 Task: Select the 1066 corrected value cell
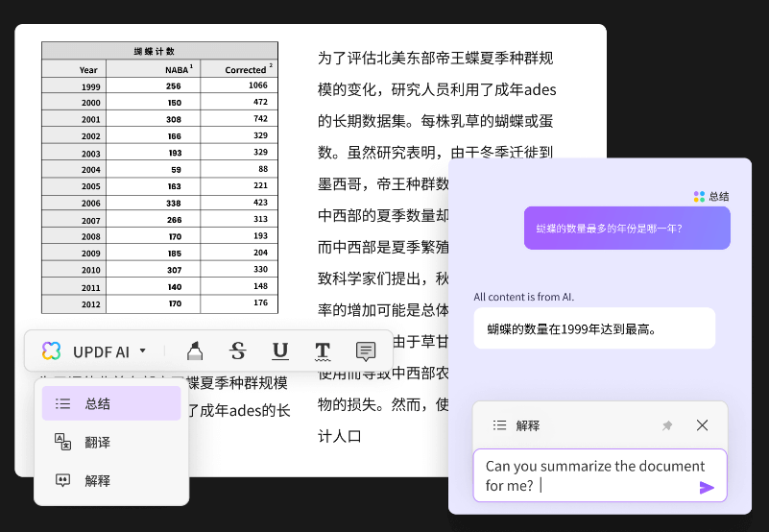tap(239, 85)
